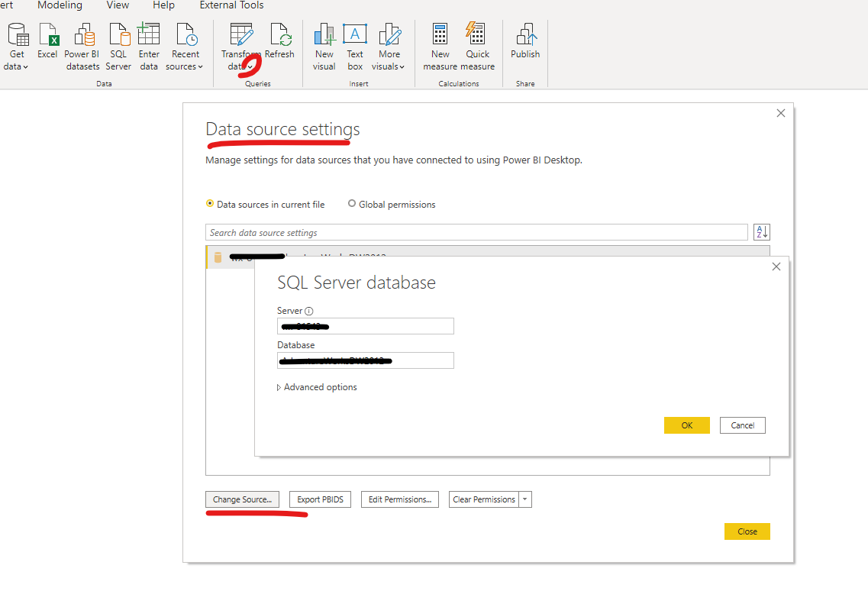Confirm with OK in SQL Server dialog
Image resolution: width=868 pixels, height=604 pixels.
point(686,425)
